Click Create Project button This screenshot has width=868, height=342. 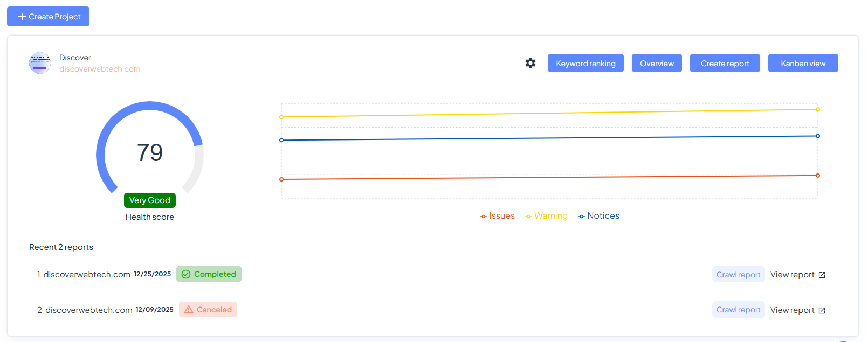(48, 17)
